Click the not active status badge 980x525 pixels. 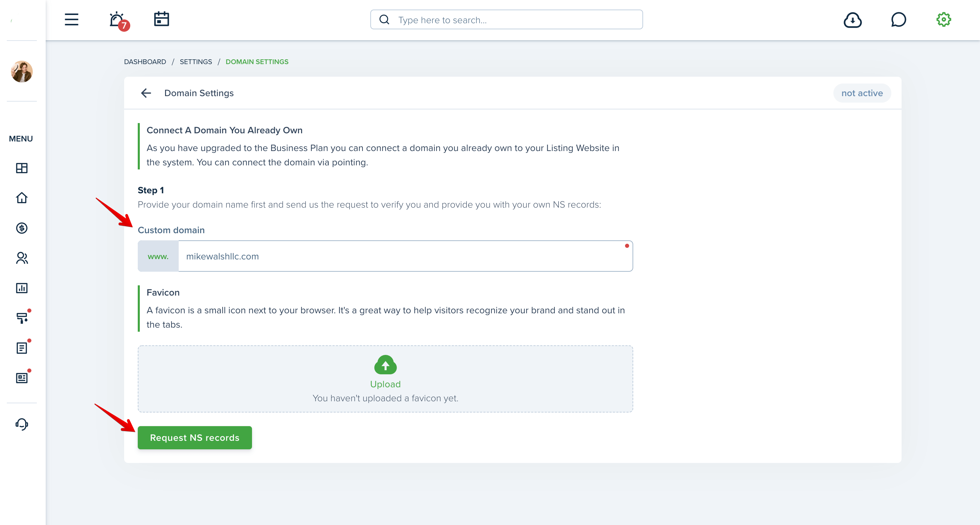(862, 93)
